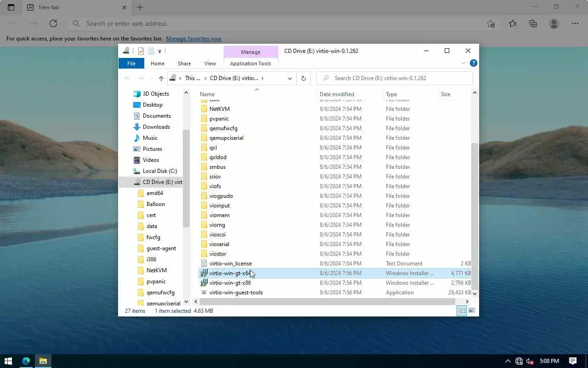
Task: Select virtio-win-guest-tools application icon
Action: click(x=204, y=293)
